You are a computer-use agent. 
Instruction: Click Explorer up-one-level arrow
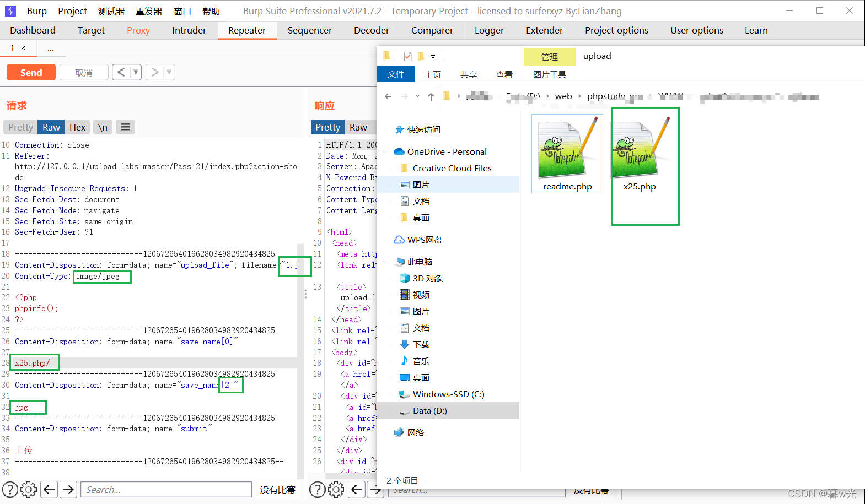[x=431, y=96]
